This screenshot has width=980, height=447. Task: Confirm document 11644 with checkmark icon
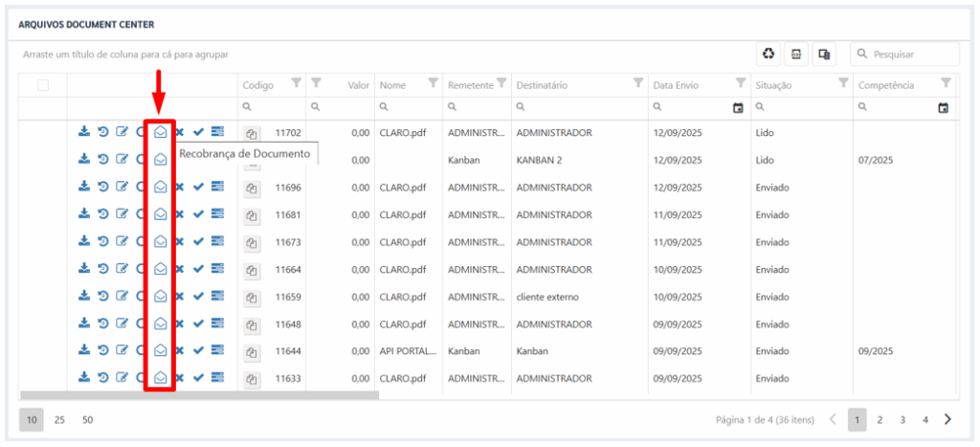(x=199, y=350)
